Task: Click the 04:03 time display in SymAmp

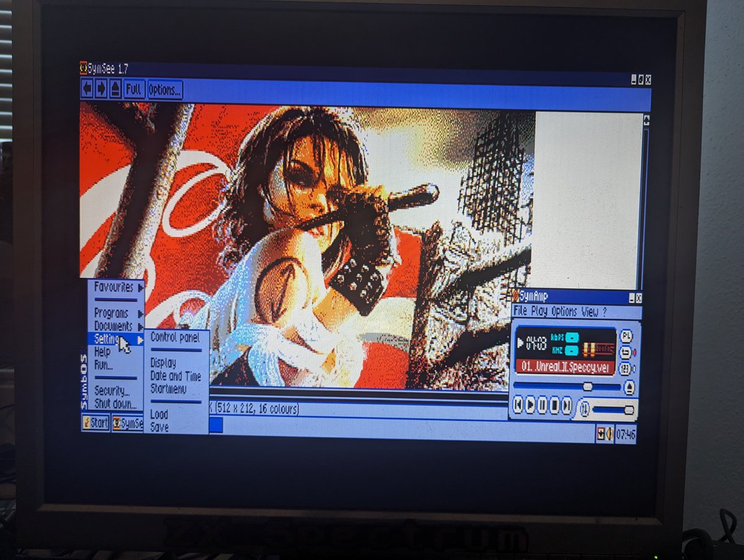Action: point(536,343)
